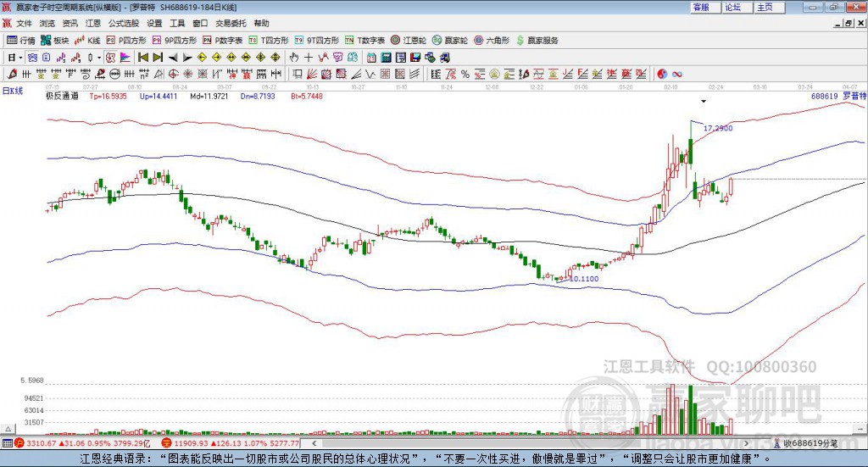Click the 极反通道 indicator label
Image resolution: width=868 pixels, height=467 pixels.
(x=62, y=96)
